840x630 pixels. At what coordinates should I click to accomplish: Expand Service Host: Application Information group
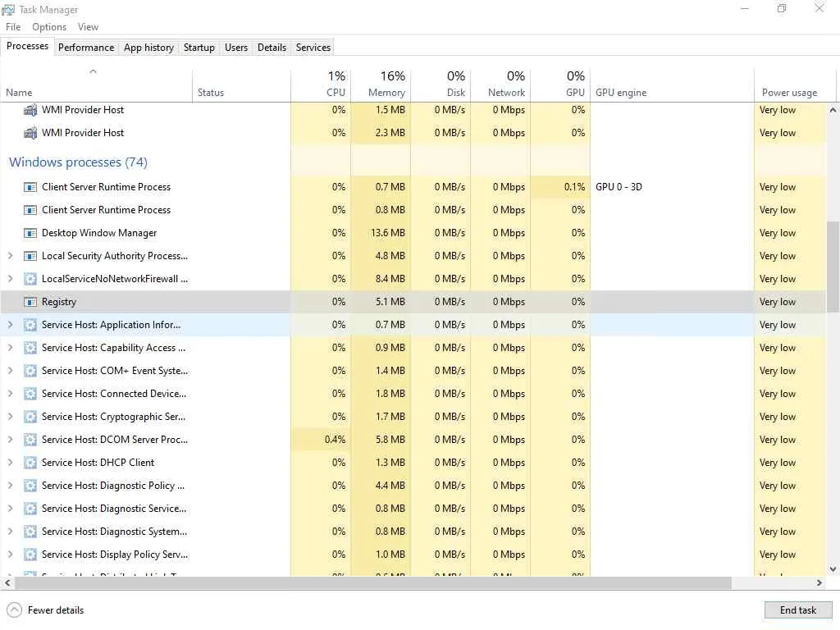point(10,325)
